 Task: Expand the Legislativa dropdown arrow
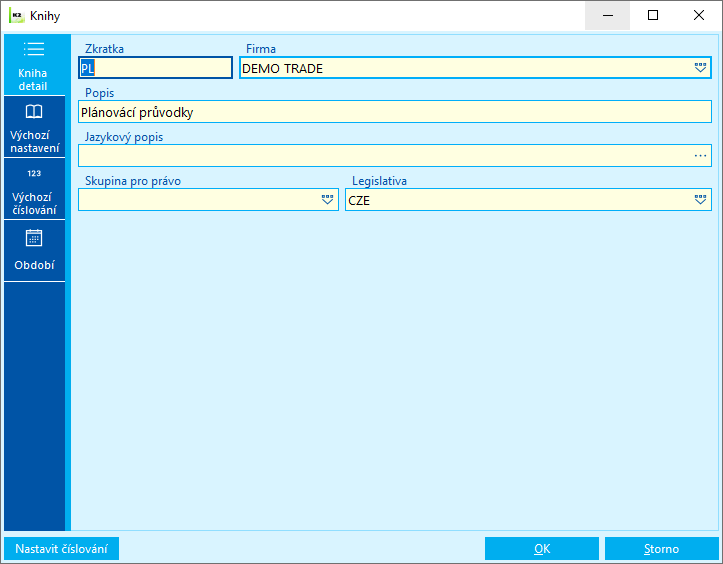pyautogui.click(x=700, y=200)
